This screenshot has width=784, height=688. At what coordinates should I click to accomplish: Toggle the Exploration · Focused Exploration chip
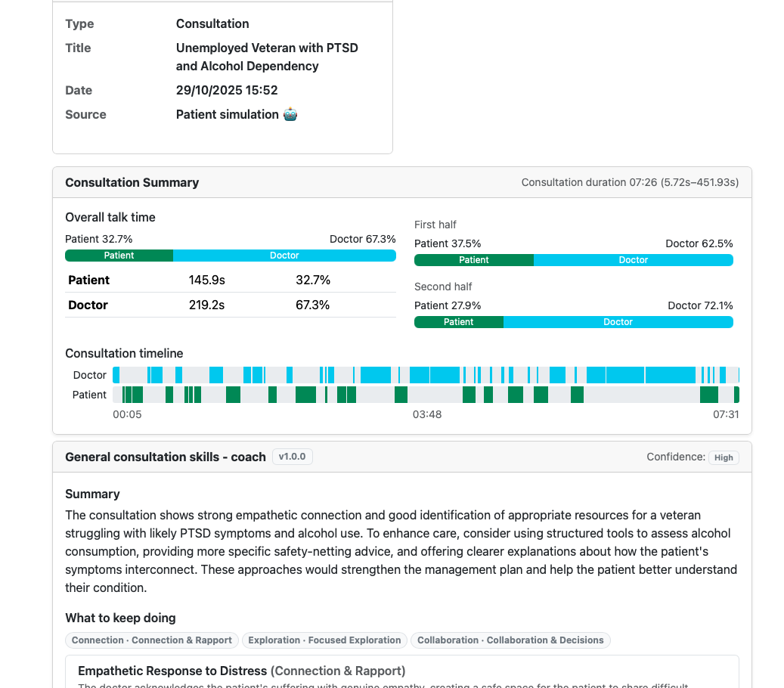tap(324, 640)
